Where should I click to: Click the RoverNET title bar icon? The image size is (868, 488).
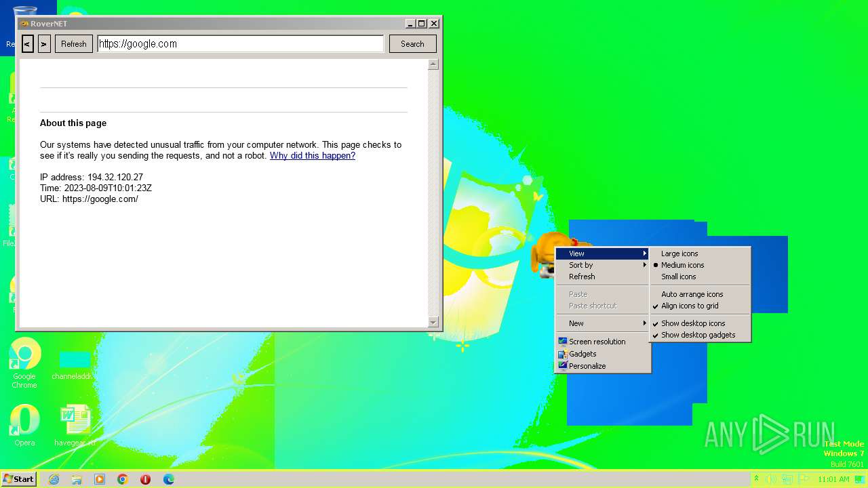click(24, 24)
